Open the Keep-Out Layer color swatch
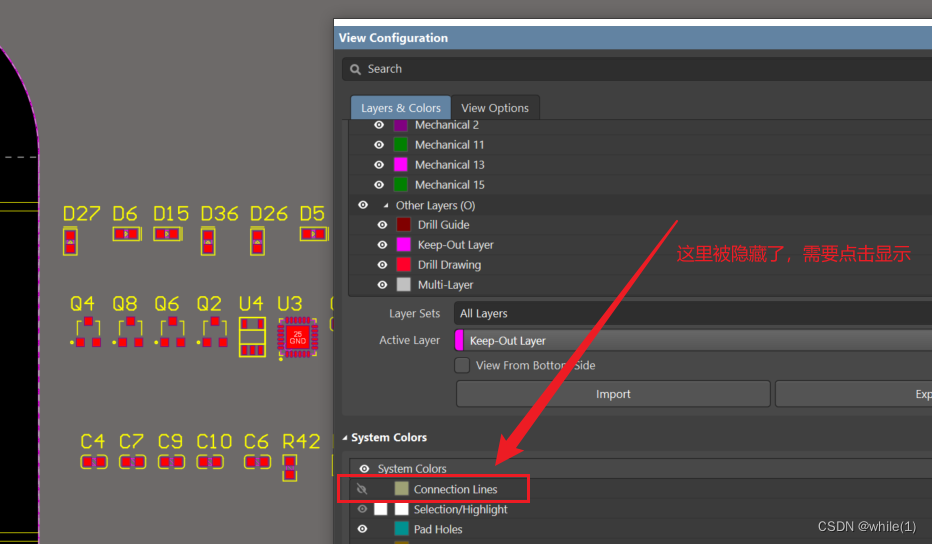The image size is (932, 544). pyautogui.click(x=404, y=245)
